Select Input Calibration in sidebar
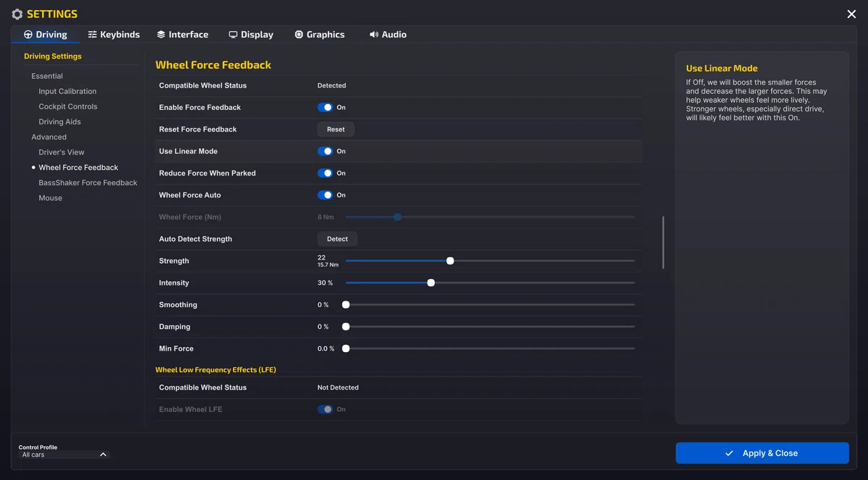Viewport: 868px width, 480px height. tap(67, 92)
